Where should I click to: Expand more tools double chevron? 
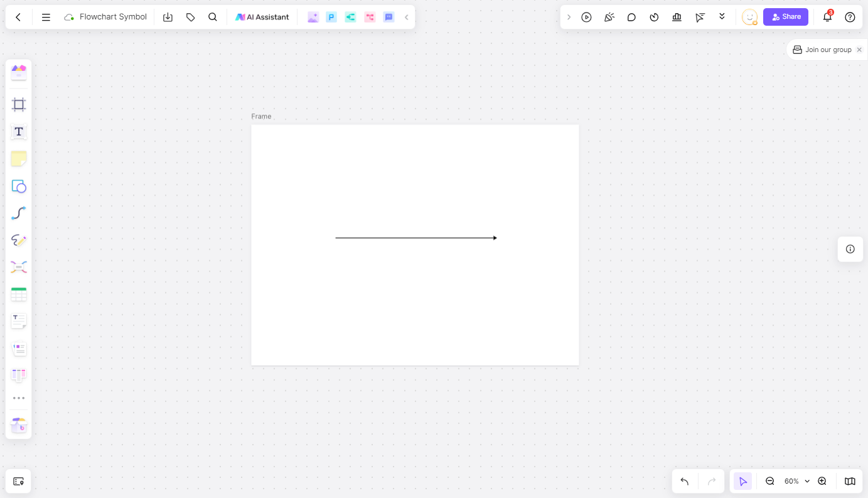tap(722, 17)
